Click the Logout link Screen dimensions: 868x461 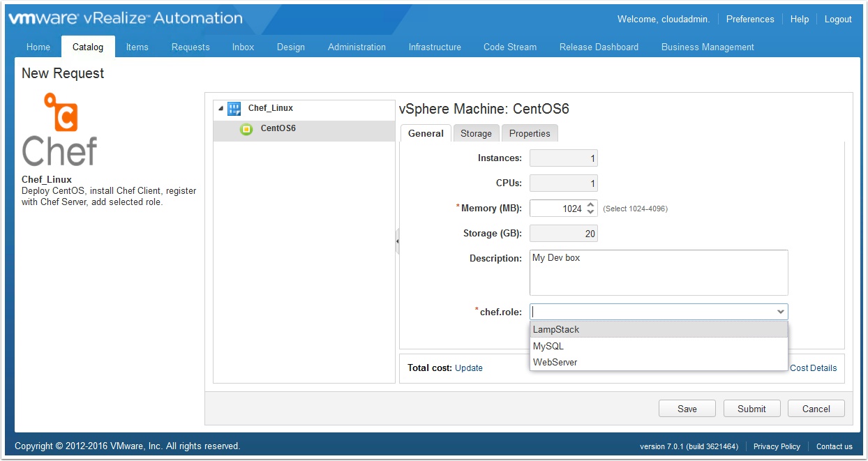click(x=838, y=19)
